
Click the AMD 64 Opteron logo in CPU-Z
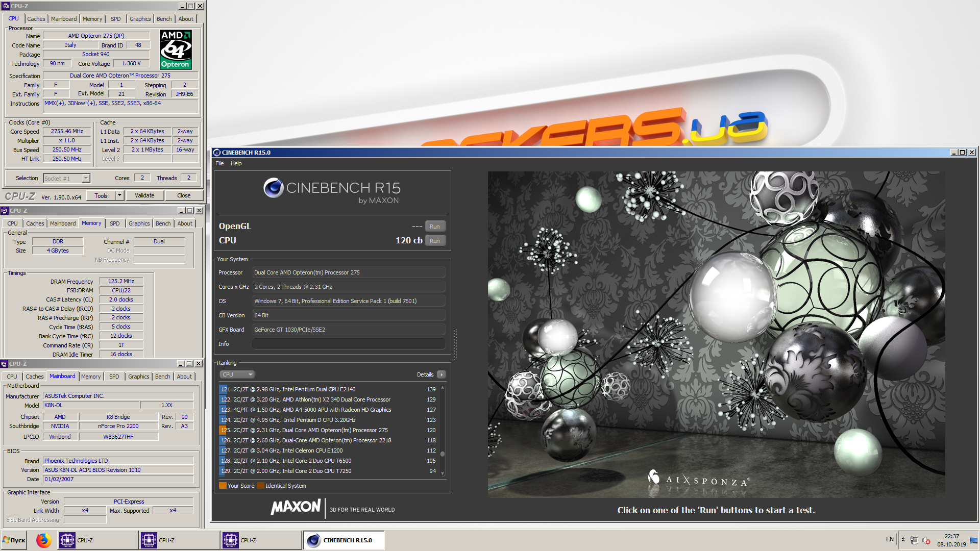176,49
